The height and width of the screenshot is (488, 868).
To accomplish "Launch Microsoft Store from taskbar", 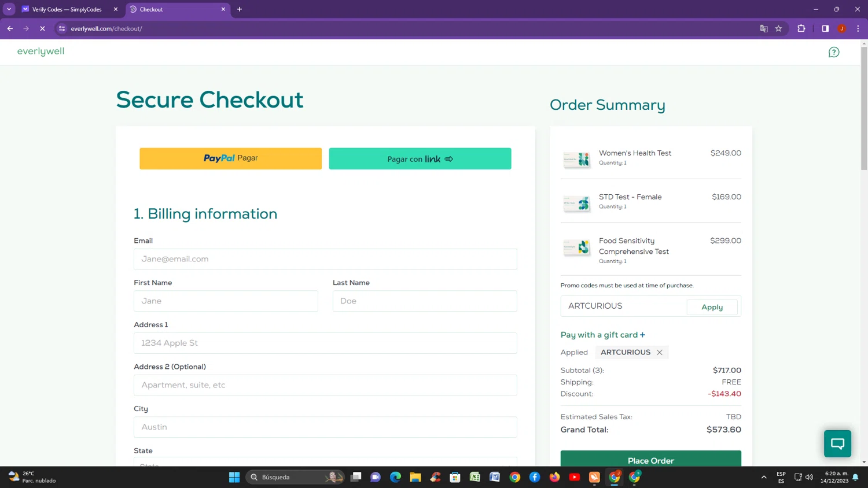I will pyautogui.click(x=455, y=477).
